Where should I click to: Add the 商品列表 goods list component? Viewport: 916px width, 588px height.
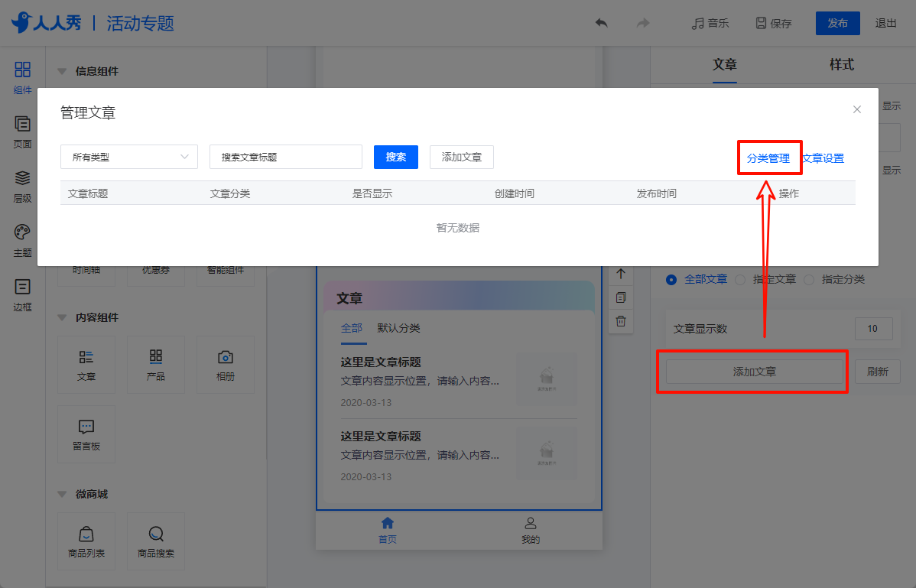86,541
